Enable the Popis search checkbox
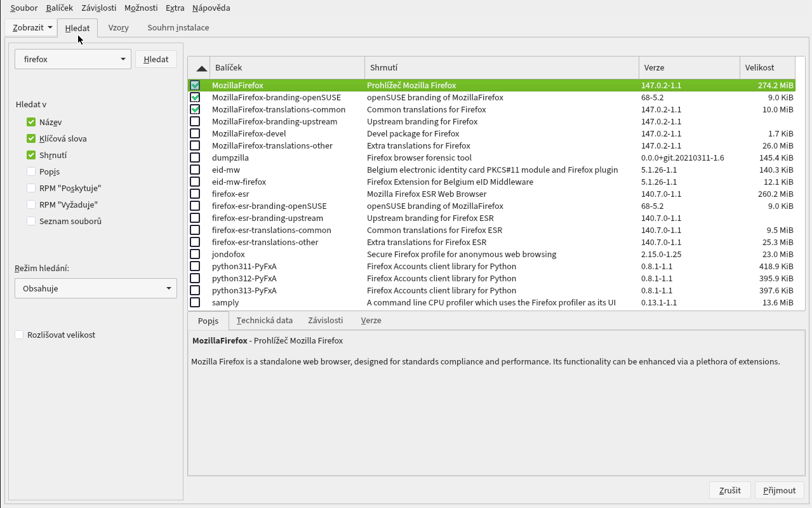The width and height of the screenshot is (812, 508). (x=31, y=171)
